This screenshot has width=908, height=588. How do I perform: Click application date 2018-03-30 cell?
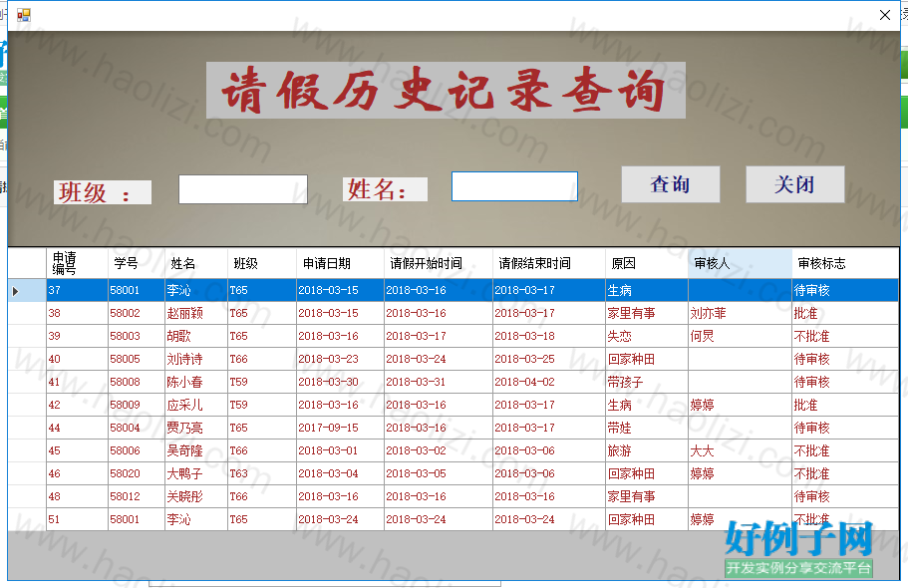(x=340, y=383)
